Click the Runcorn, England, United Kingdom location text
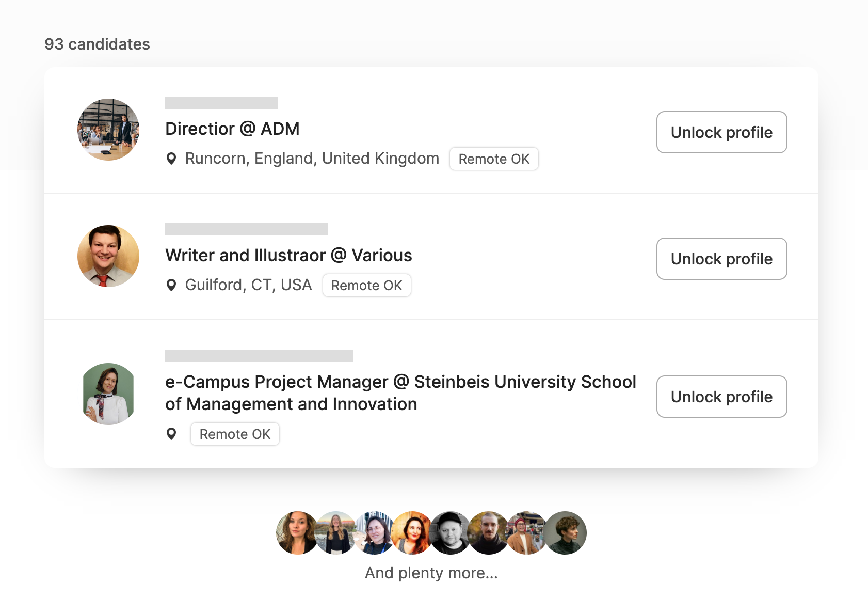Image resolution: width=868 pixels, height=598 pixels. (x=312, y=159)
